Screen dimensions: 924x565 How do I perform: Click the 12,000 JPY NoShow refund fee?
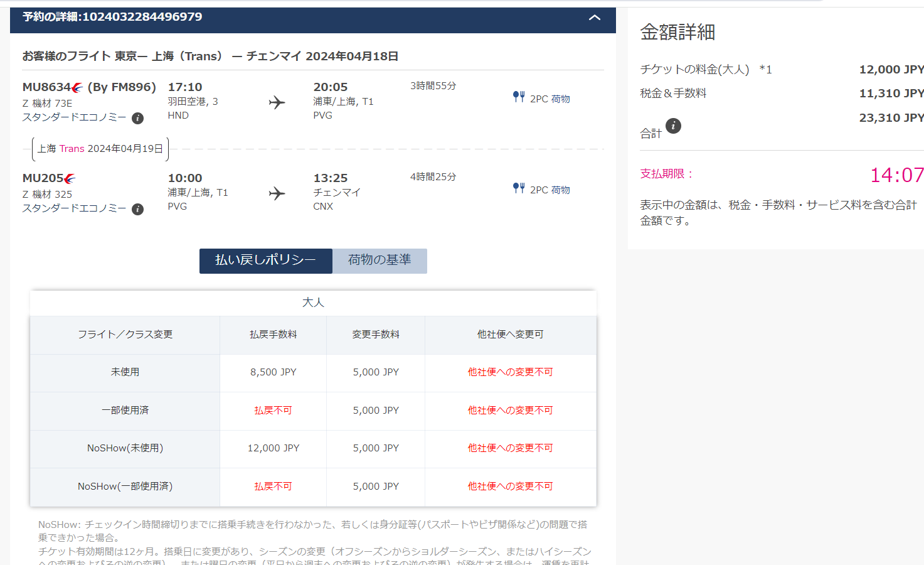coord(273,448)
